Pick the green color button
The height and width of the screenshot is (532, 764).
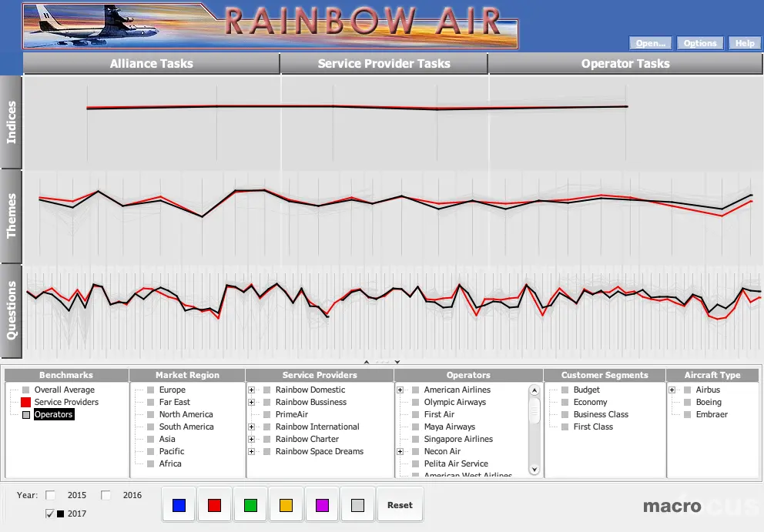(250, 505)
